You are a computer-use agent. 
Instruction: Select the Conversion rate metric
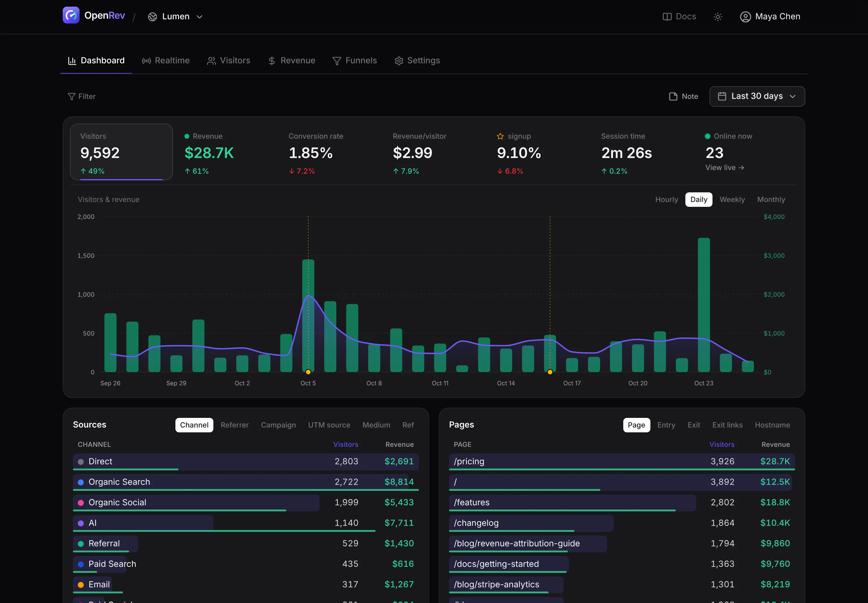tap(330, 152)
